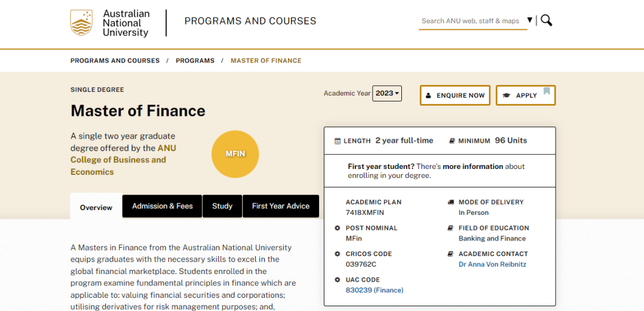
Task: Click the ANU crest logo
Action: coord(81,23)
